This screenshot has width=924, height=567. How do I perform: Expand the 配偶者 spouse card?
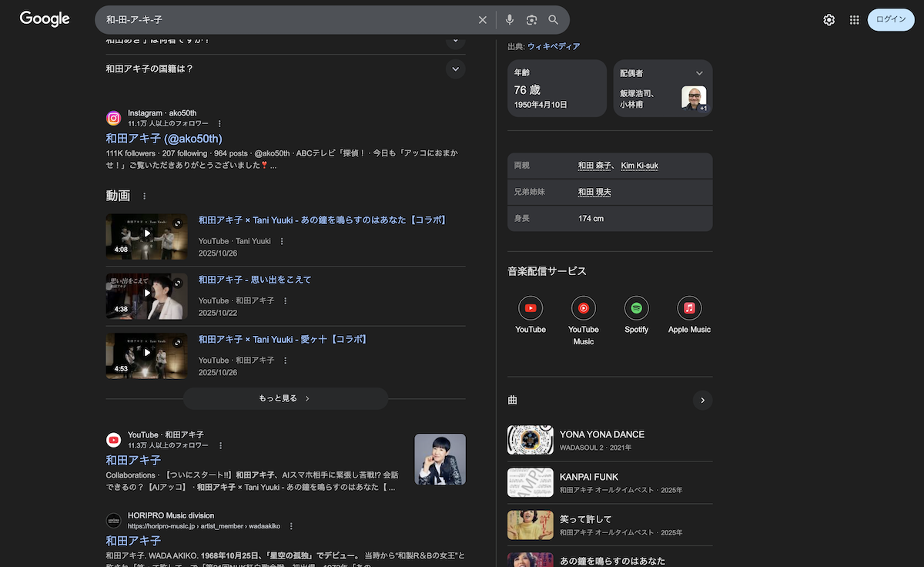point(699,73)
